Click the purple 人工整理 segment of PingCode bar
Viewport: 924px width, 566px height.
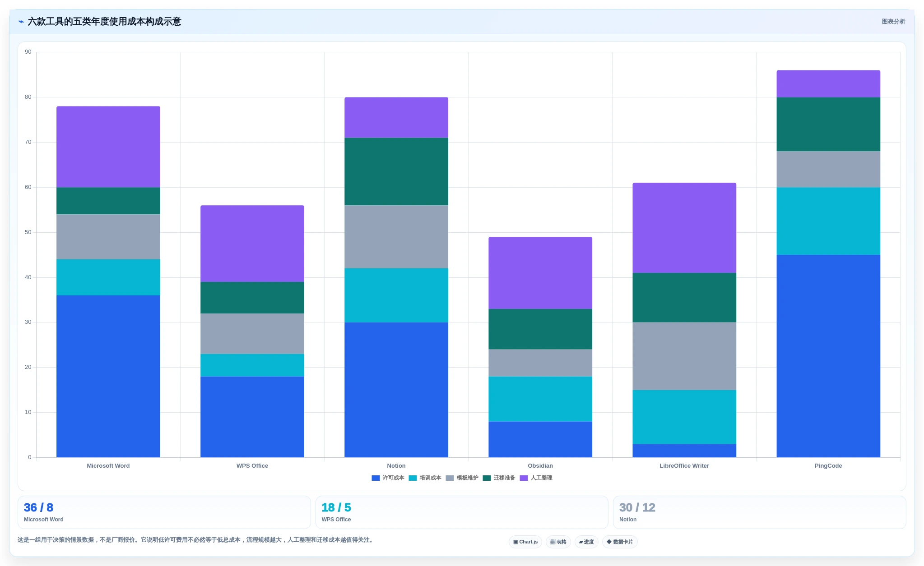(x=828, y=84)
